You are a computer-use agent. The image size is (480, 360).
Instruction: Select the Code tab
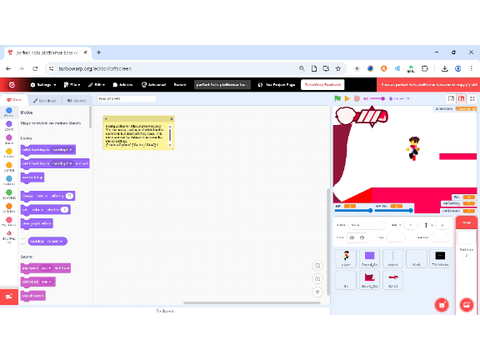click(14, 100)
